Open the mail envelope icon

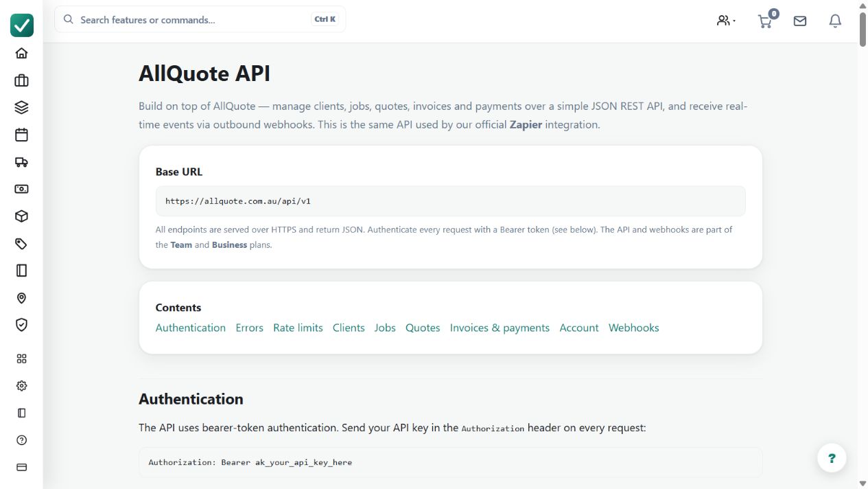800,21
